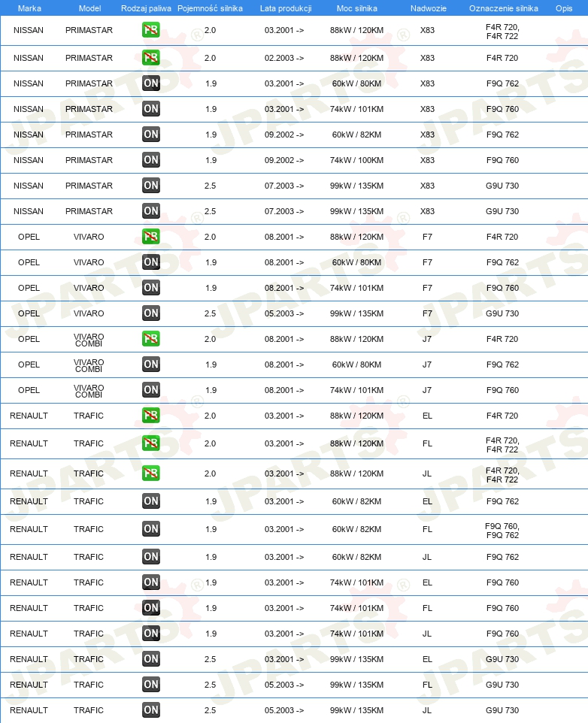Click "F9Q 760" in the Vivaro Combi row
Viewport: 588px width, 723px height.
(x=502, y=390)
